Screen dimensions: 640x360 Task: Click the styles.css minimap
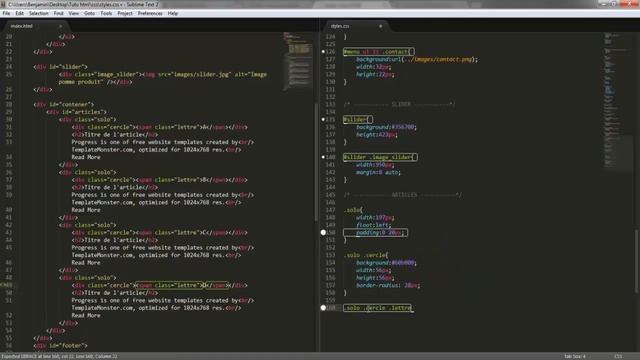coord(618,100)
